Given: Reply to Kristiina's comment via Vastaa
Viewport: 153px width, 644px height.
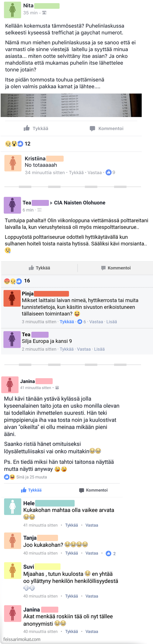Looking at the screenshot, I should pyautogui.click(x=95, y=173).
